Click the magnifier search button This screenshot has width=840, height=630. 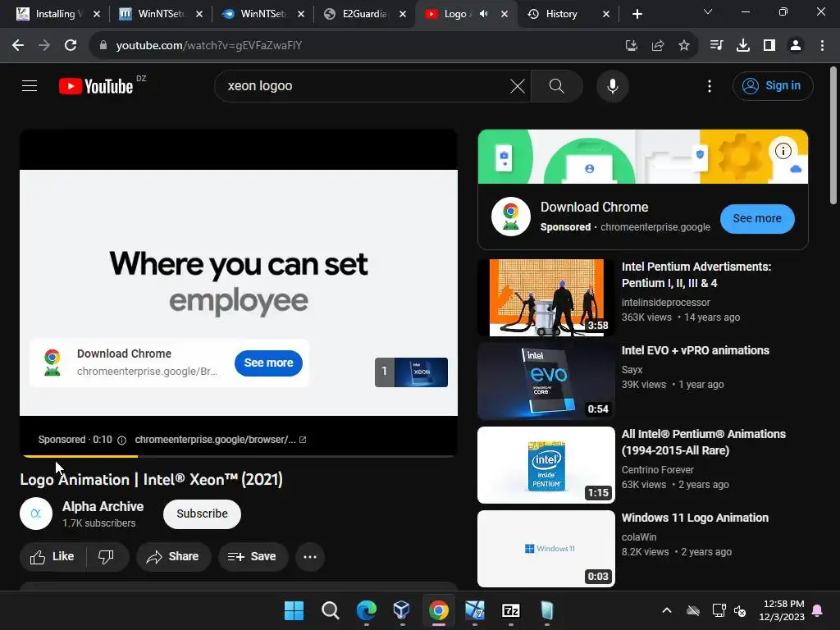[x=557, y=85]
